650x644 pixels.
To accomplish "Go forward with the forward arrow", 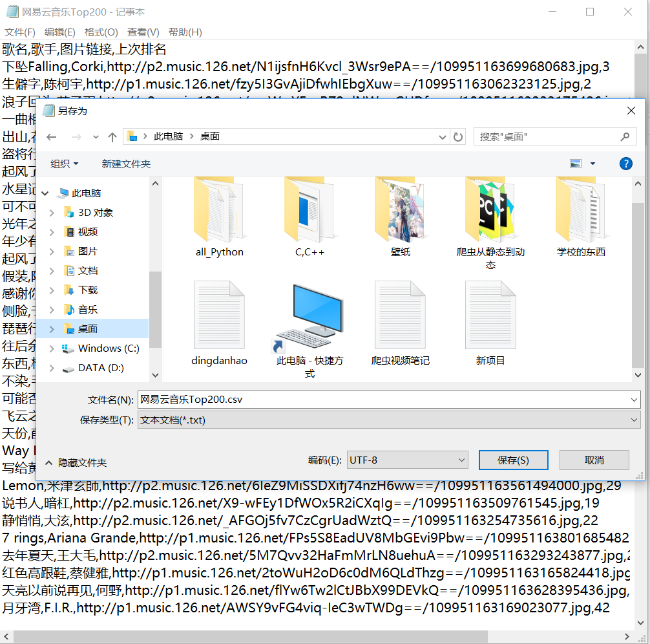I will [76, 137].
